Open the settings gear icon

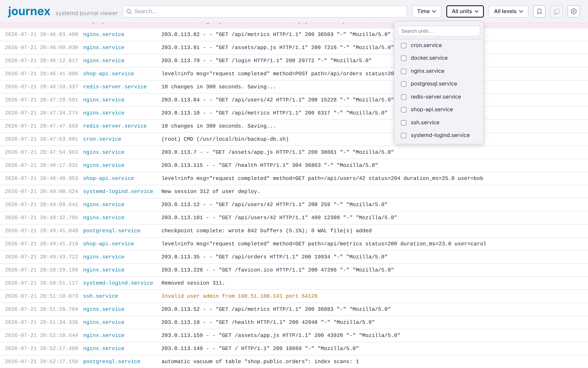(x=574, y=11)
